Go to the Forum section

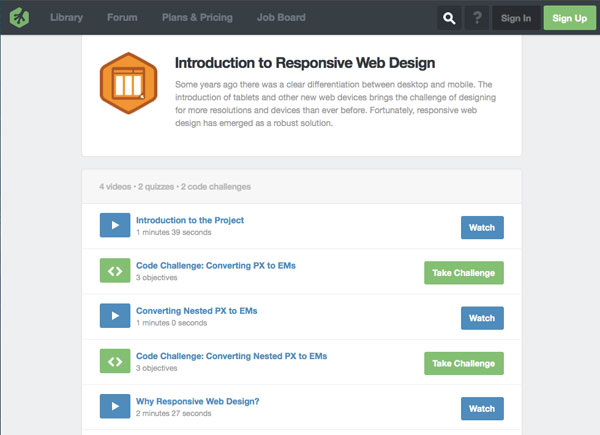122,18
